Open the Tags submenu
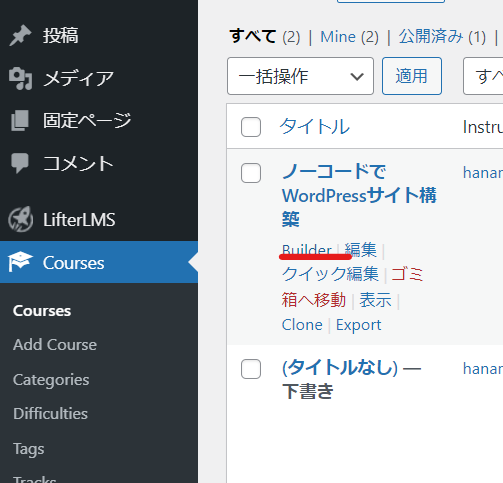Image resolution: width=503 pixels, height=483 pixels. click(29, 449)
